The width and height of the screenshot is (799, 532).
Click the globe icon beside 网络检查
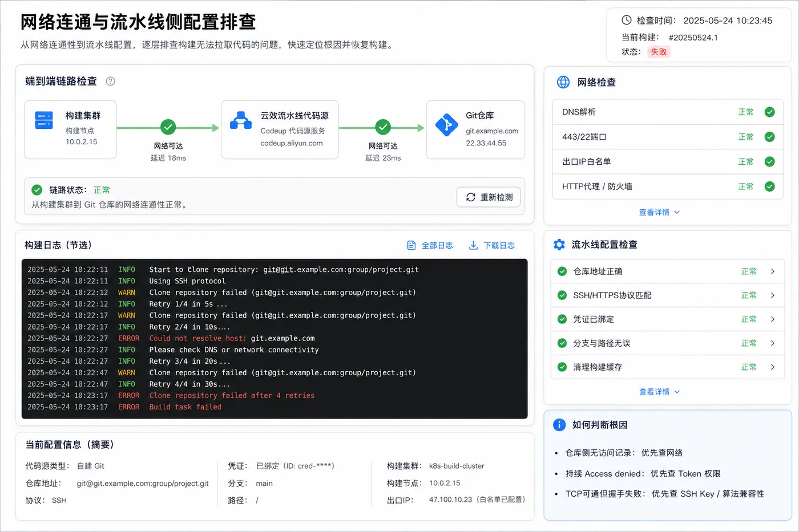tap(563, 82)
